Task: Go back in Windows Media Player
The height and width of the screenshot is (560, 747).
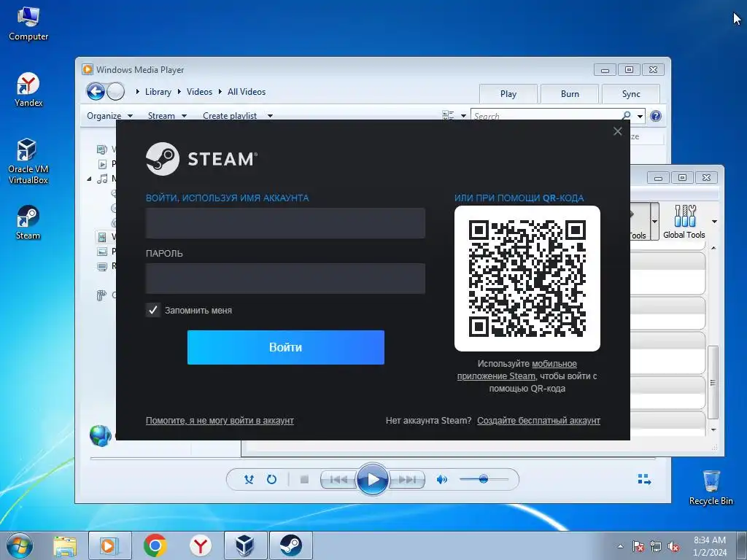Action: 96,91
